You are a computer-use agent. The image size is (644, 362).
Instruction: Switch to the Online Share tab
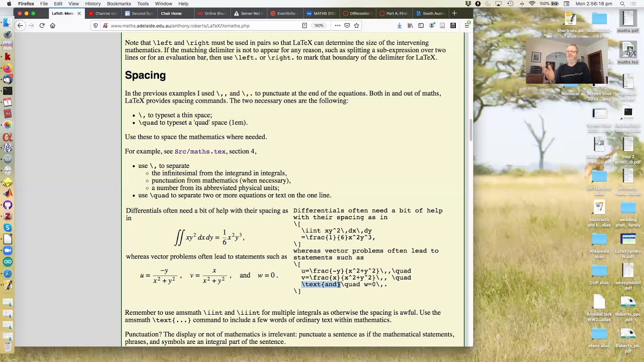pyautogui.click(x=211, y=14)
